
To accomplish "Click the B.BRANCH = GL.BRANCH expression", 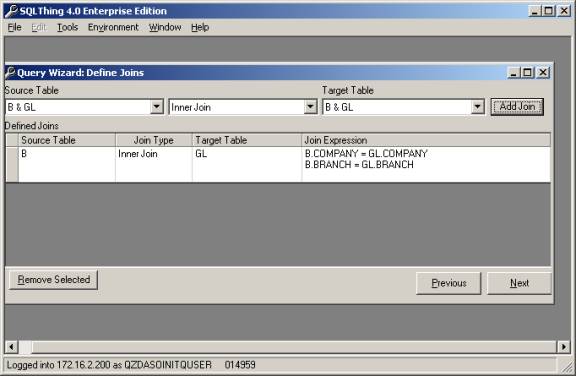I will click(359, 164).
